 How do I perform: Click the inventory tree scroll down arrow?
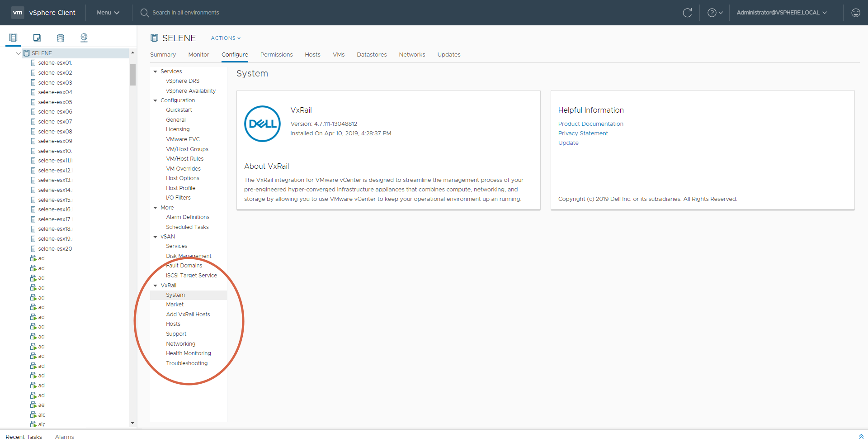(132, 423)
